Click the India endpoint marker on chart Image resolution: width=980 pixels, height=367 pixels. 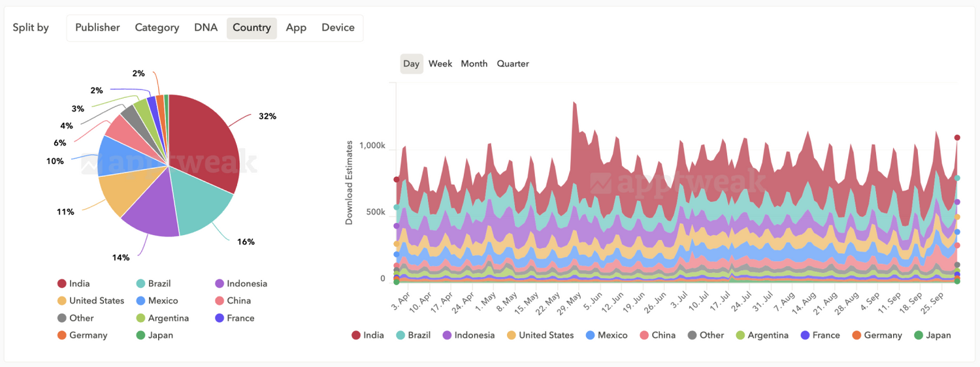[x=957, y=138]
